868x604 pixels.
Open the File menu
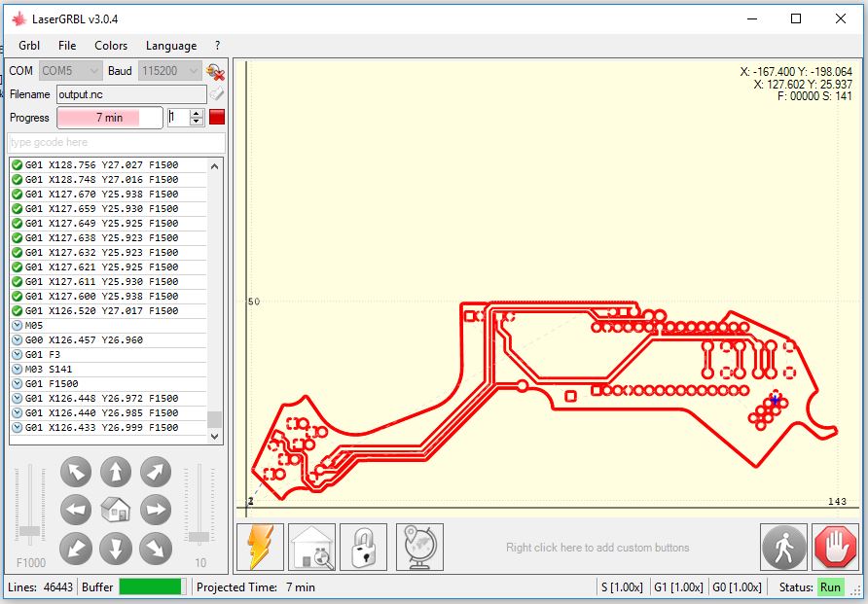coord(67,46)
